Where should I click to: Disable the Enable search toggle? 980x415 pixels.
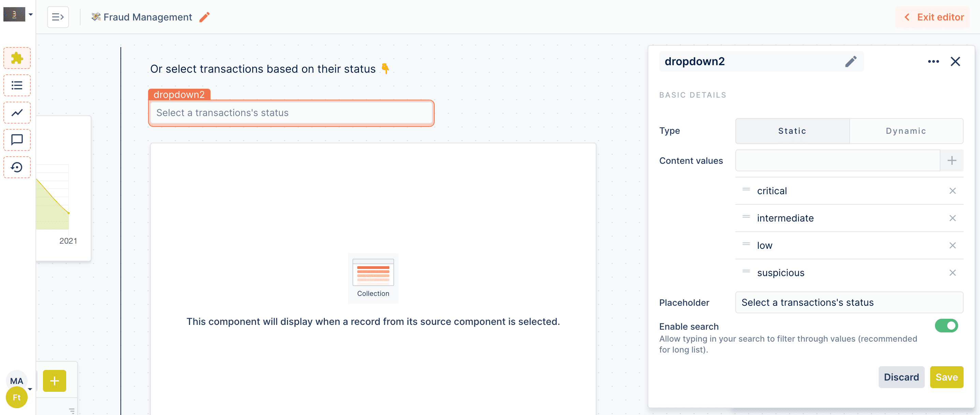946,326
